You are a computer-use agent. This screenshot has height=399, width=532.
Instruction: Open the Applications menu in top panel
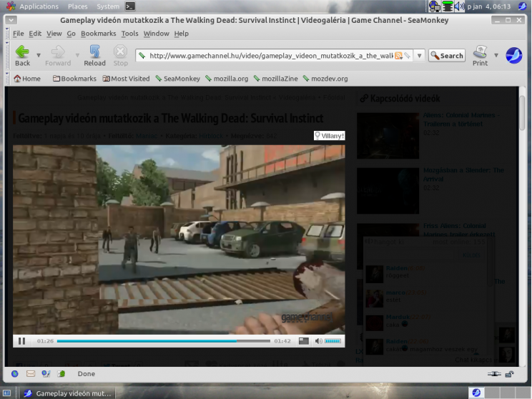pos(39,6)
